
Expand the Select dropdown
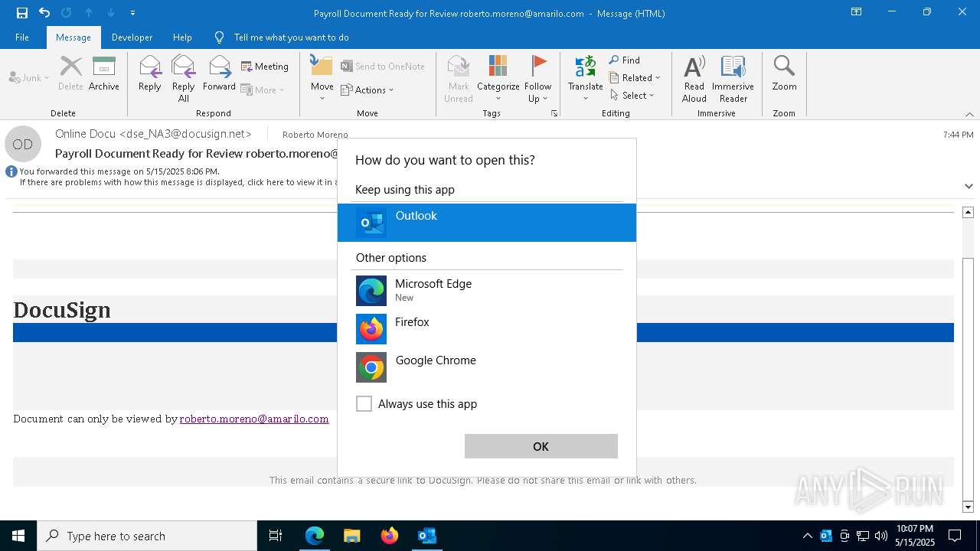click(632, 95)
